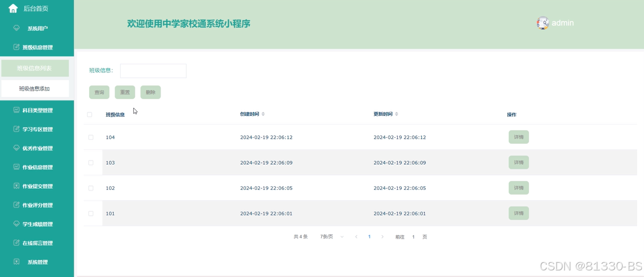
Task: Click the diamond icon next to 优秀作业管理
Action: click(x=17, y=148)
